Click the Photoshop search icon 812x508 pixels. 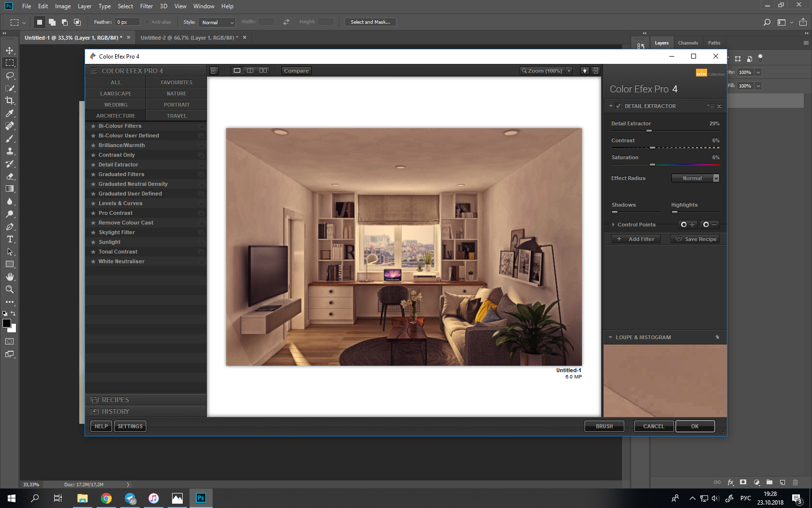click(767, 22)
